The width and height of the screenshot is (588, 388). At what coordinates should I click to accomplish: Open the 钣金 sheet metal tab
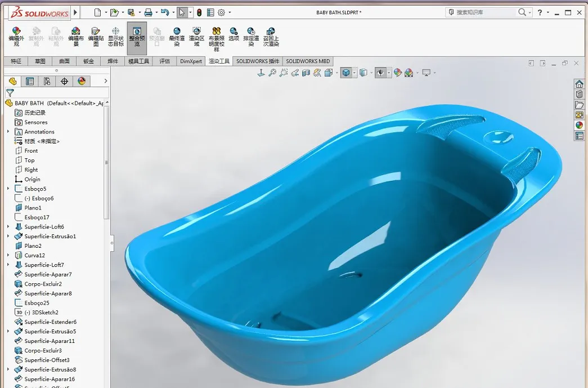coord(88,61)
